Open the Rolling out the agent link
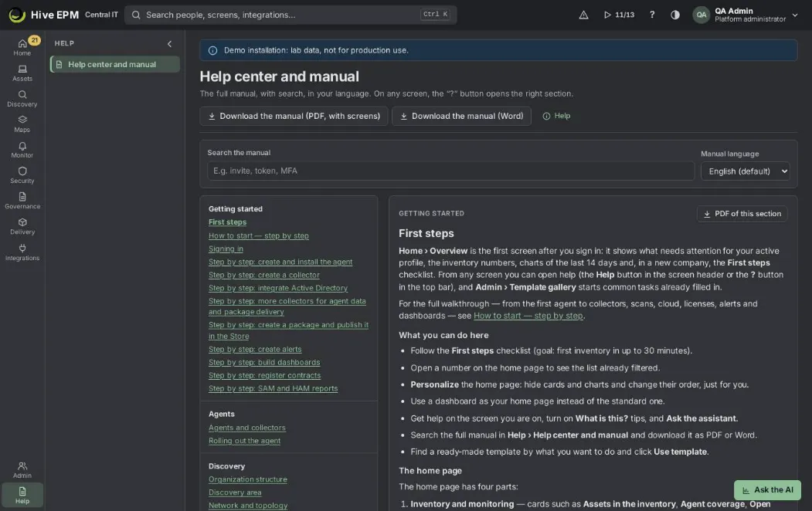Screen dimensions: 812x511 click(x=244, y=441)
